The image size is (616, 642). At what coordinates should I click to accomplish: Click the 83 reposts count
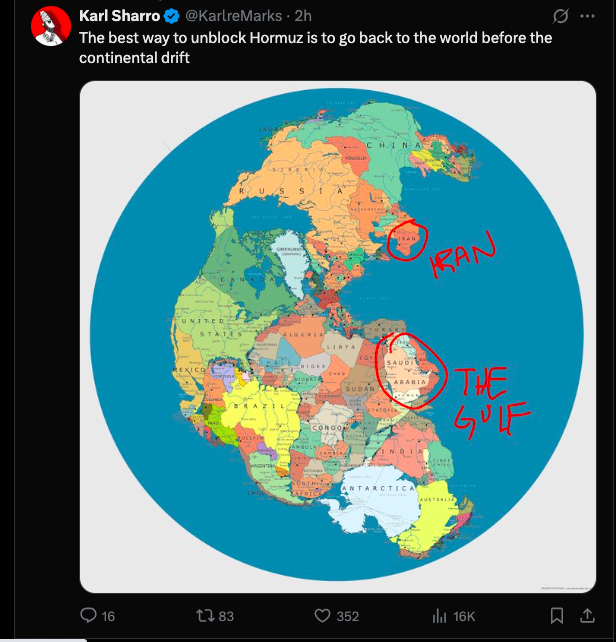226,616
